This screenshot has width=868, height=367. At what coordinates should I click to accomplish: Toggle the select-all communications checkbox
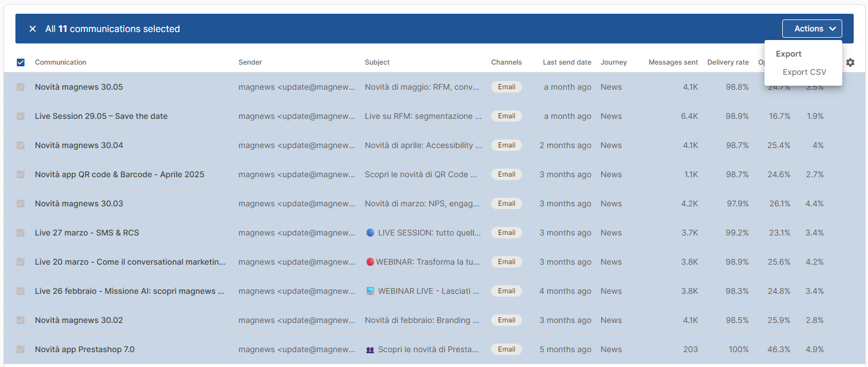(x=21, y=62)
